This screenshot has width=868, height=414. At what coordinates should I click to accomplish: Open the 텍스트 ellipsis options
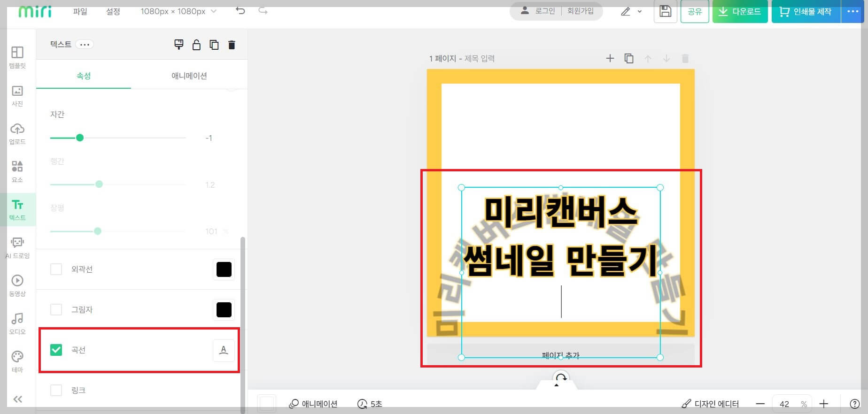pyautogui.click(x=85, y=45)
